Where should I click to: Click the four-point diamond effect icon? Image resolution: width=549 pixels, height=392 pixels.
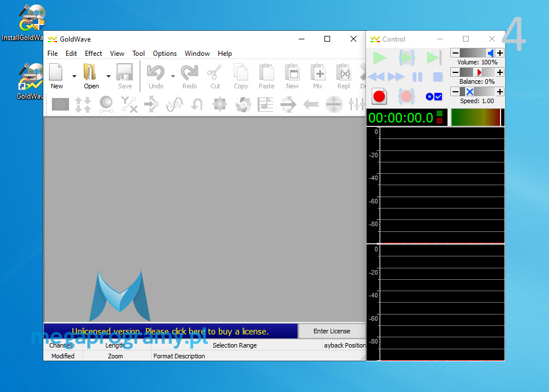tap(220, 104)
